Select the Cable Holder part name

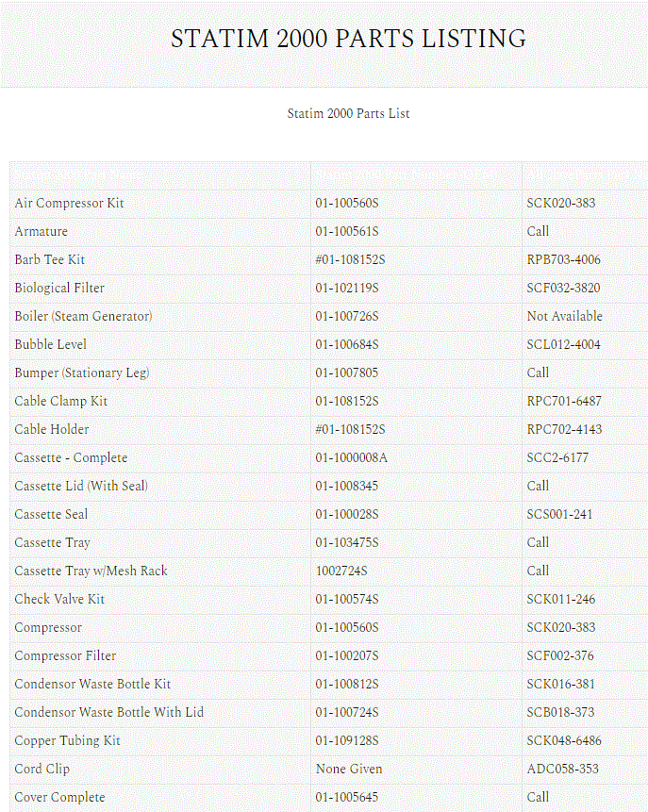[x=51, y=429]
